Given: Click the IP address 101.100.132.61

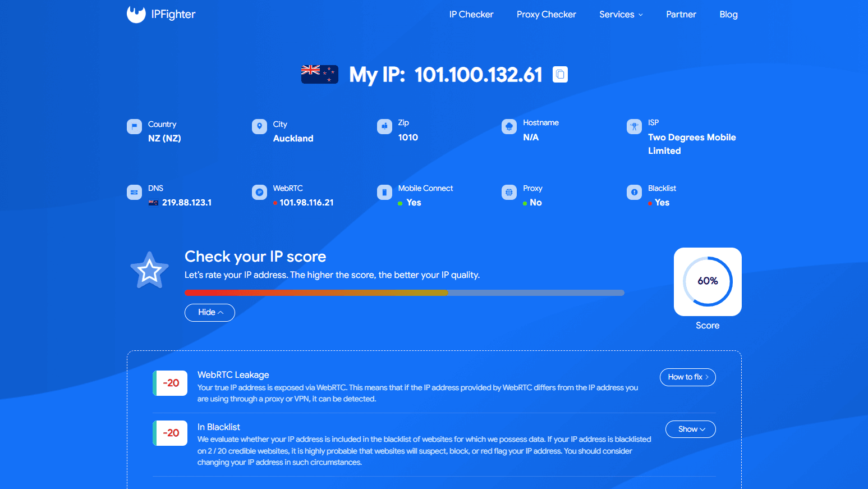Looking at the screenshot, I should (x=479, y=75).
